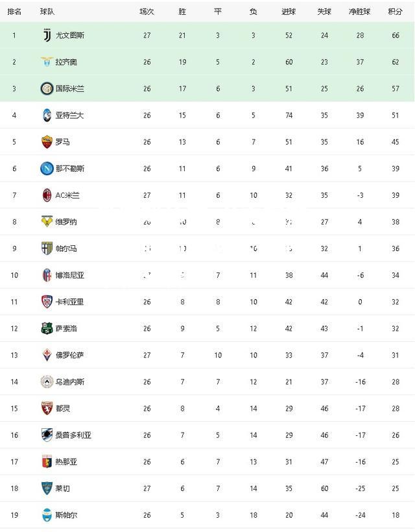Image resolution: width=415 pixels, height=532 pixels.
Task: Click the Inter Milan badge icon
Action: [47, 88]
